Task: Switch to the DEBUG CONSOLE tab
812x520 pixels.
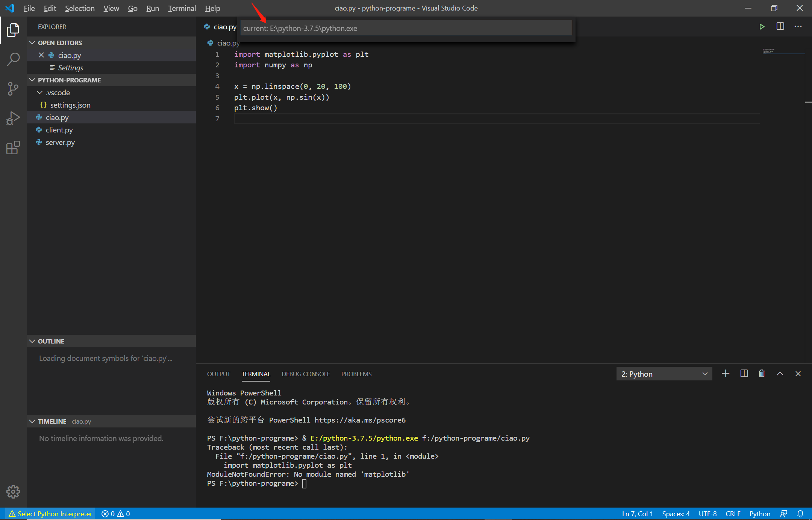Action: (306, 374)
